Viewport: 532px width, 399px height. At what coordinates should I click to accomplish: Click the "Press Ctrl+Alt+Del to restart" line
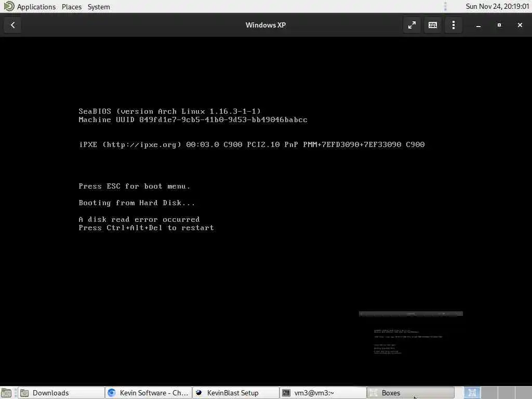146,228
